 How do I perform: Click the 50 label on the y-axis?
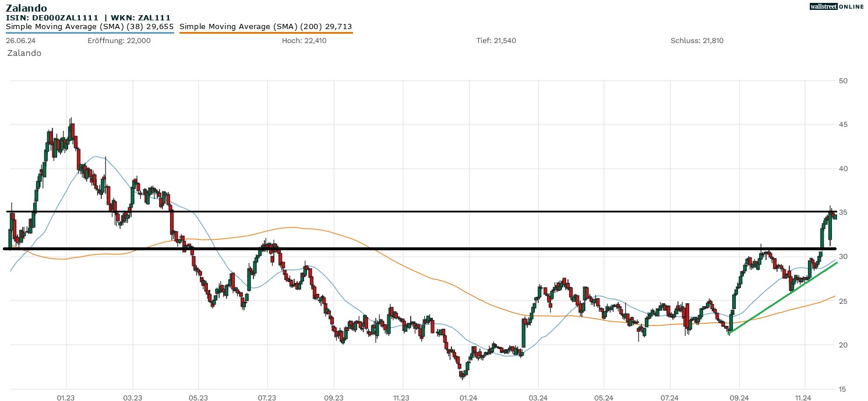click(842, 80)
